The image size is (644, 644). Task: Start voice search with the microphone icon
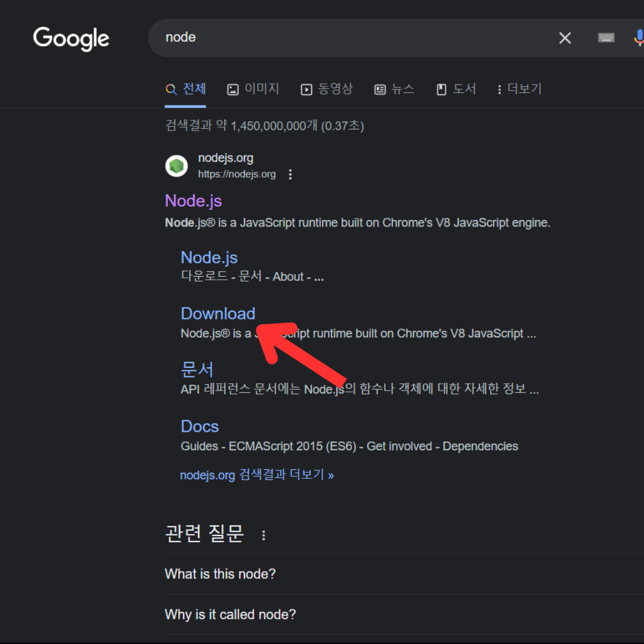click(639, 38)
